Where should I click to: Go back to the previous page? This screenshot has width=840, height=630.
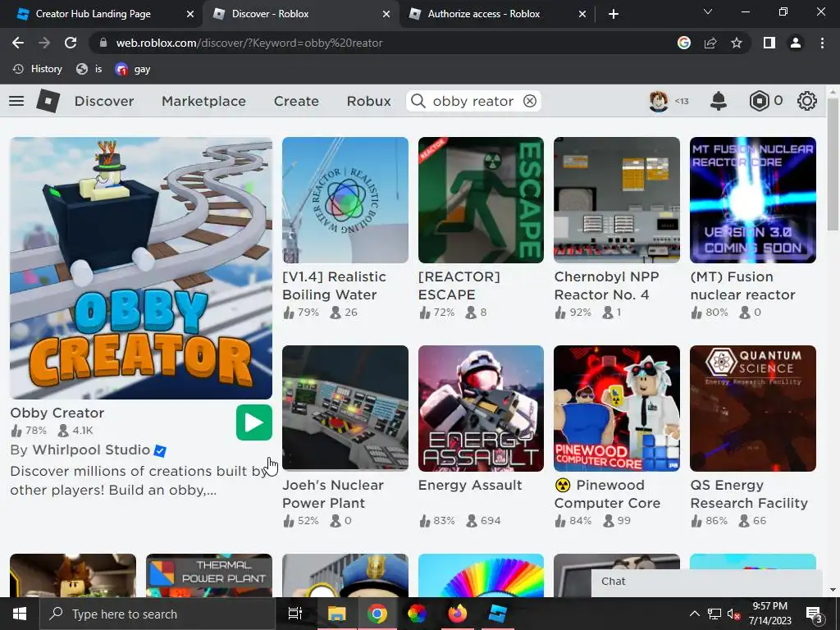(x=18, y=43)
